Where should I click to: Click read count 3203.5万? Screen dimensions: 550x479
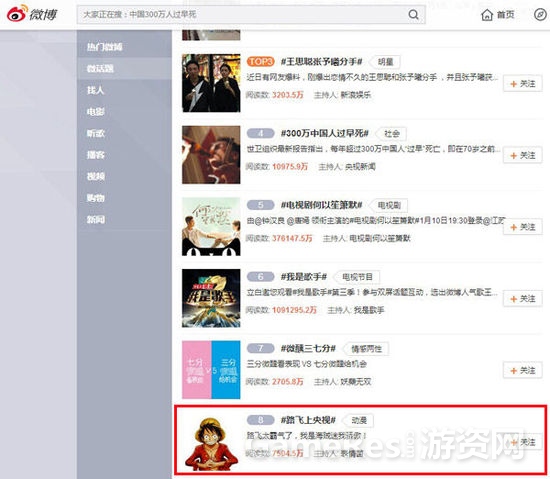(x=288, y=95)
